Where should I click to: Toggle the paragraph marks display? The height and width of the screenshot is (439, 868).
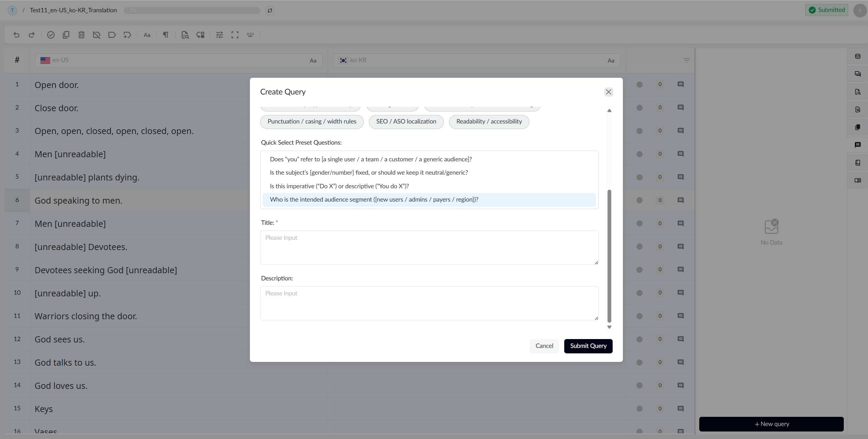point(166,34)
